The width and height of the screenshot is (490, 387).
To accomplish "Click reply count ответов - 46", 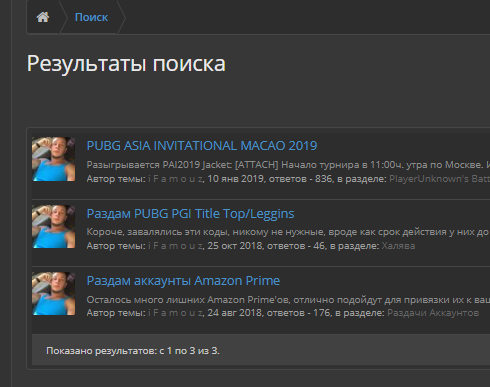I will point(296,246).
